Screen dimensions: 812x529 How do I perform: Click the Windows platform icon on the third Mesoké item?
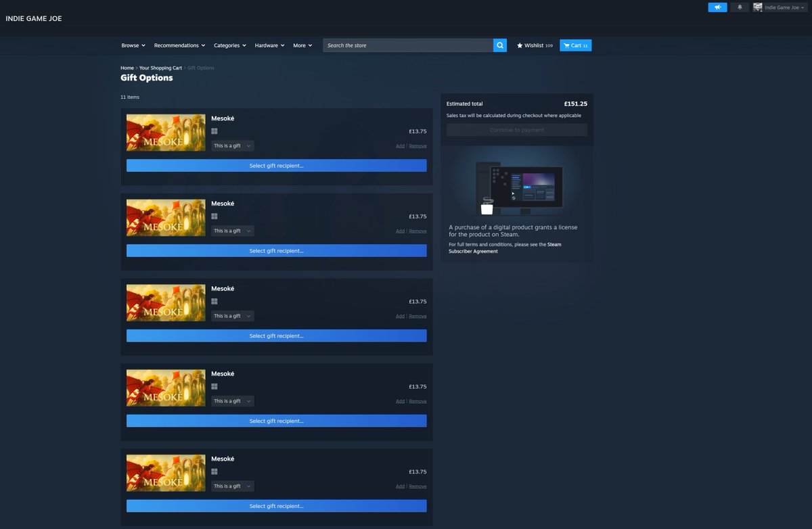[214, 302]
